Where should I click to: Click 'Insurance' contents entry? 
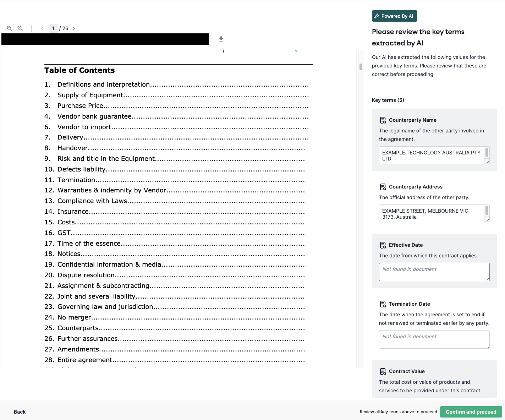click(x=175, y=212)
